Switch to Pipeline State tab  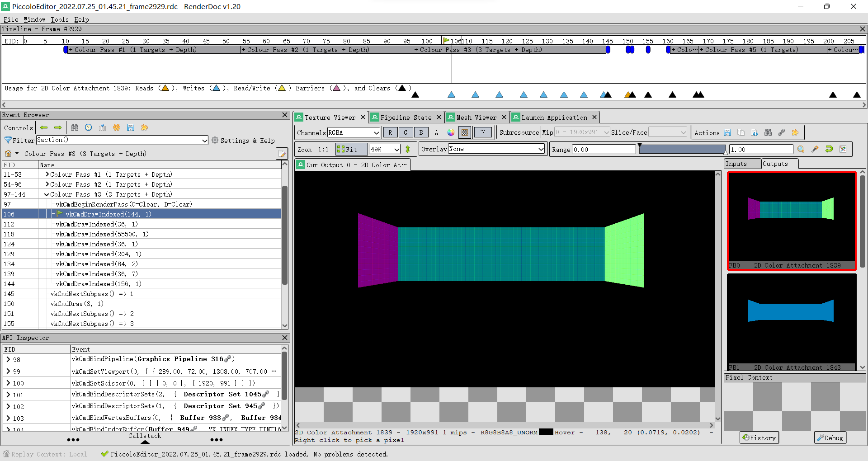(406, 118)
